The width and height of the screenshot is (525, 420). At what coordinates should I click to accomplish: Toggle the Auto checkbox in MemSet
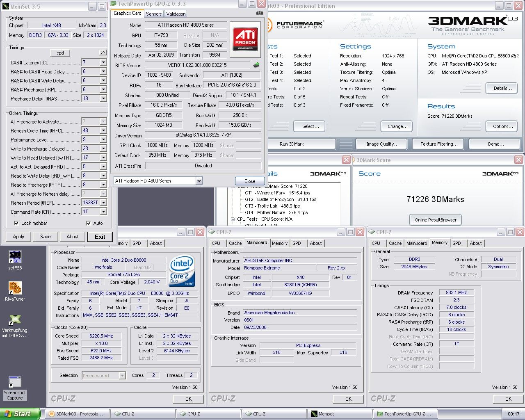(89, 223)
